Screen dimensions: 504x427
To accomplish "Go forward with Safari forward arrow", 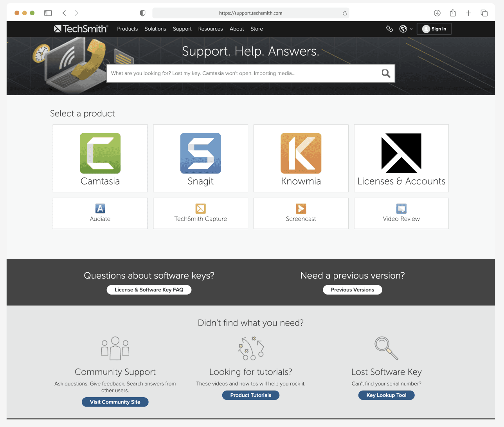I will [77, 13].
